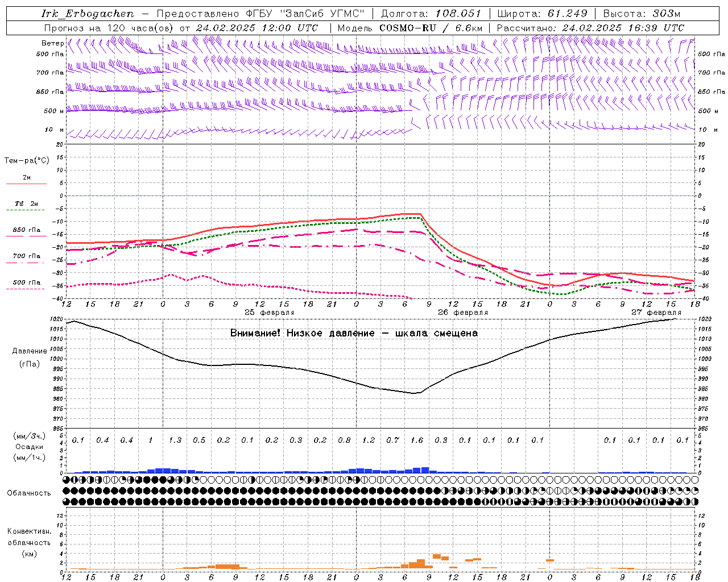Select the 500 гПа temperature legend entry

pyautogui.click(x=27, y=282)
